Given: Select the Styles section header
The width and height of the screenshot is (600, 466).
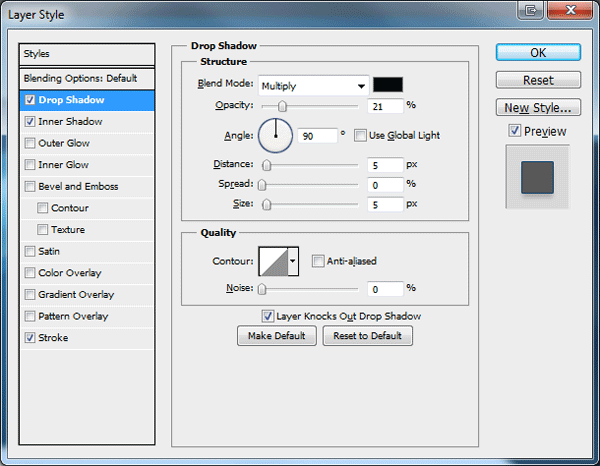Looking at the screenshot, I should click(87, 54).
